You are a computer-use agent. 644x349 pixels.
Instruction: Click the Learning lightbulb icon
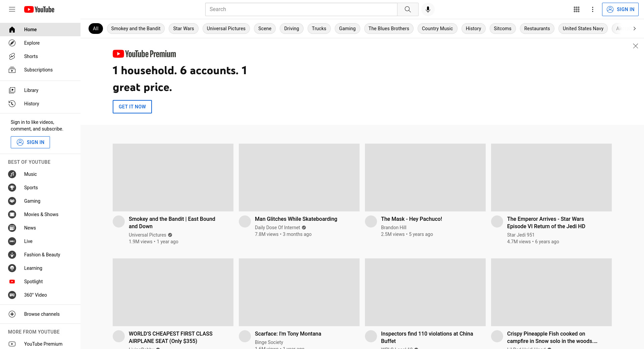12,268
